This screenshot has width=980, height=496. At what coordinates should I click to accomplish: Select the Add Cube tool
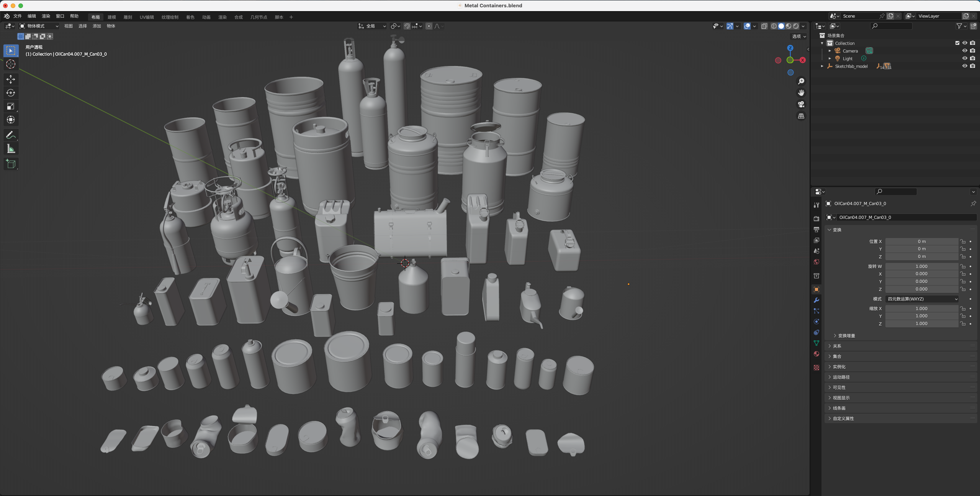[11, 164]
